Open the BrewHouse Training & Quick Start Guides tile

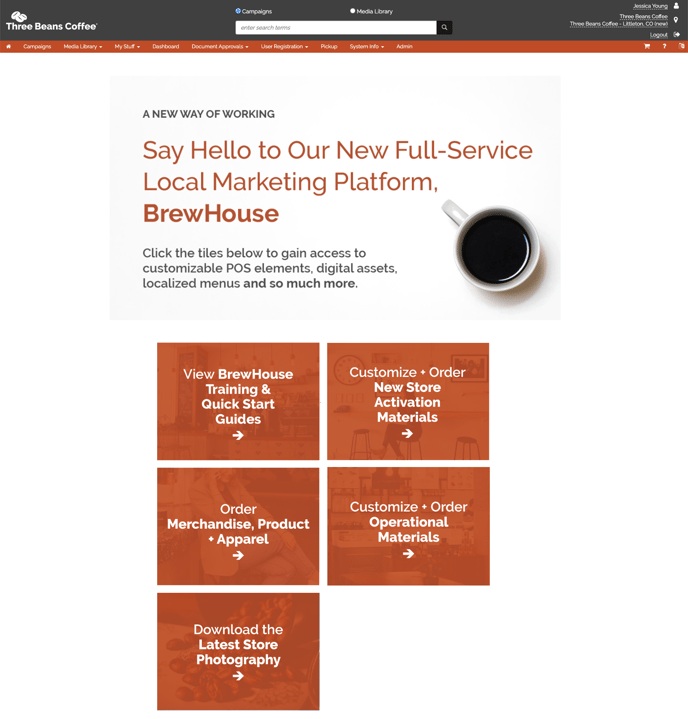coord(238,401)
